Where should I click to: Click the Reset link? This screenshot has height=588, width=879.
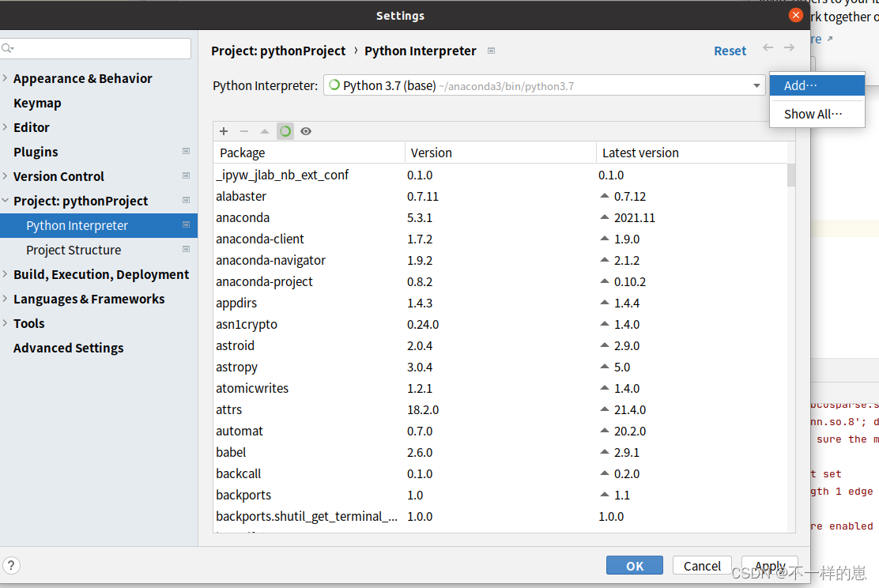(x=730, y=51)
